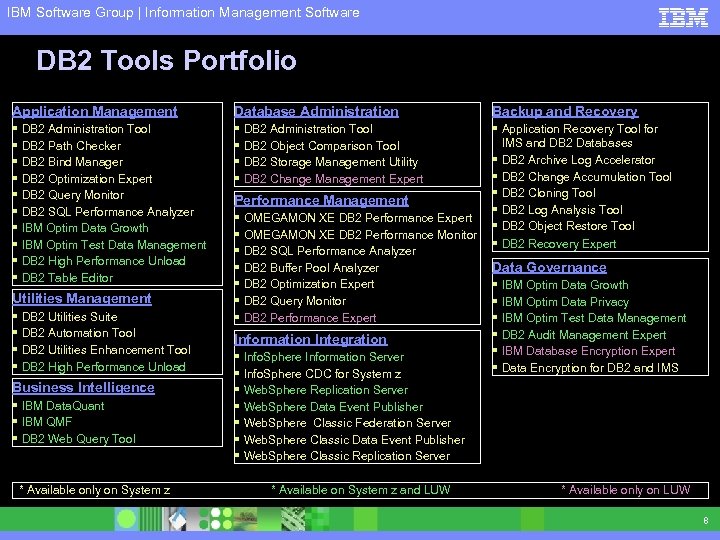This screenshot has height=540, width=720.
Task: Select WebSphere Replication Server item
Action: point(326,390)
